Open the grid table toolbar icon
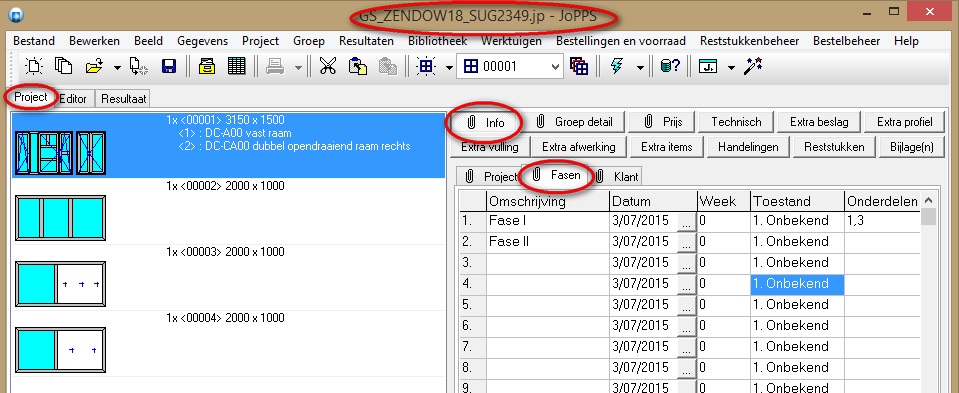 tap(236, 66)
